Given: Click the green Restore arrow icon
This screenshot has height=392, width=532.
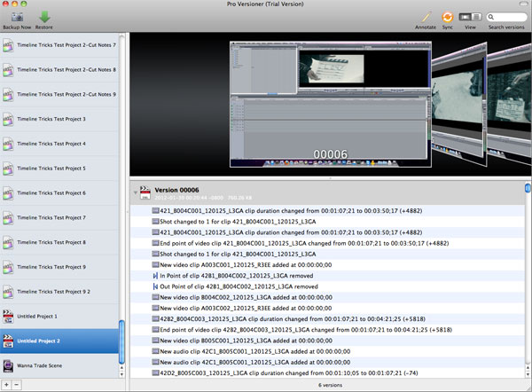Looking at the screenshot, I should pyautogui.click(x=44, y=17).
